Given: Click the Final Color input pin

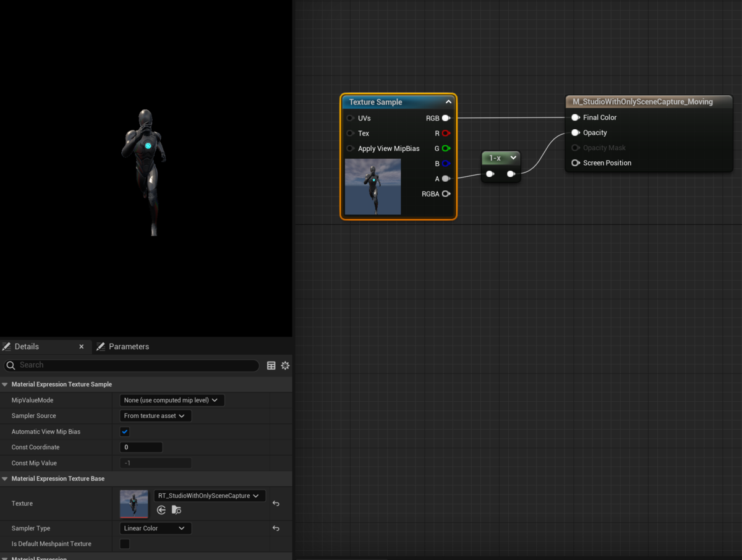Looking at the screenshot, I should click(x=576, y=117).
